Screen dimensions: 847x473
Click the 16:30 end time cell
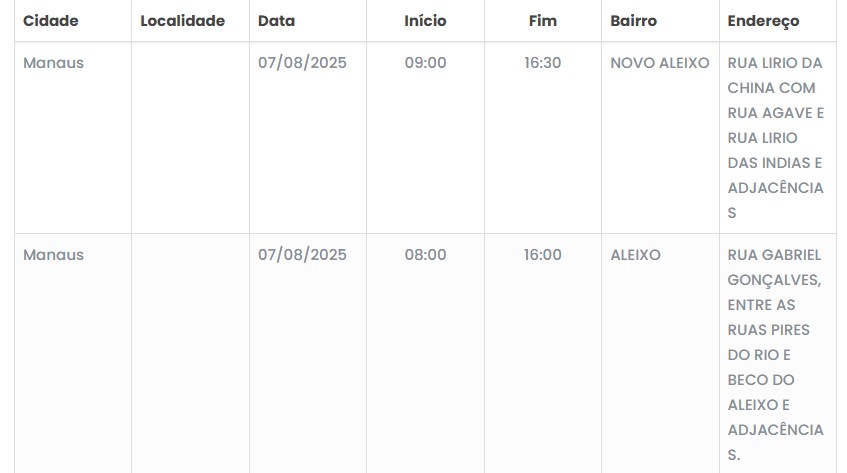(543, 63)
